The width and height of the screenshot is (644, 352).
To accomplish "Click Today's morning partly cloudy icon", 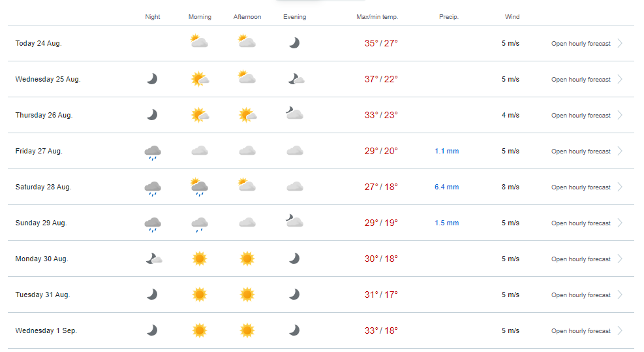I will 200,42.
